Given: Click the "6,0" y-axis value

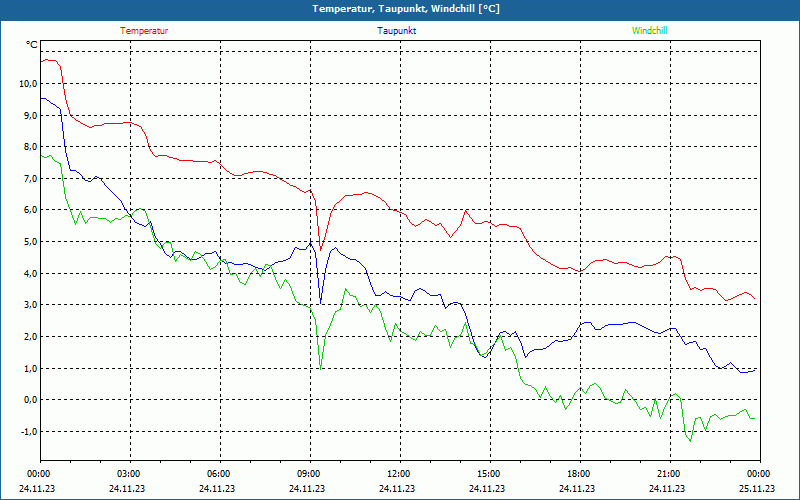Looking at the screenshot, I should 30,210.
